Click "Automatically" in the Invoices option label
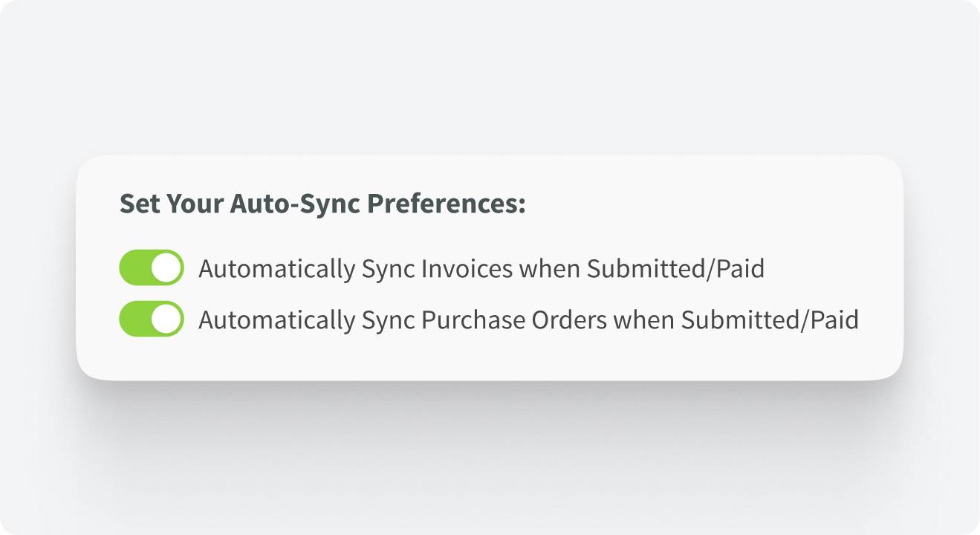This screenshot has height=535, width=980. (276, 268)
